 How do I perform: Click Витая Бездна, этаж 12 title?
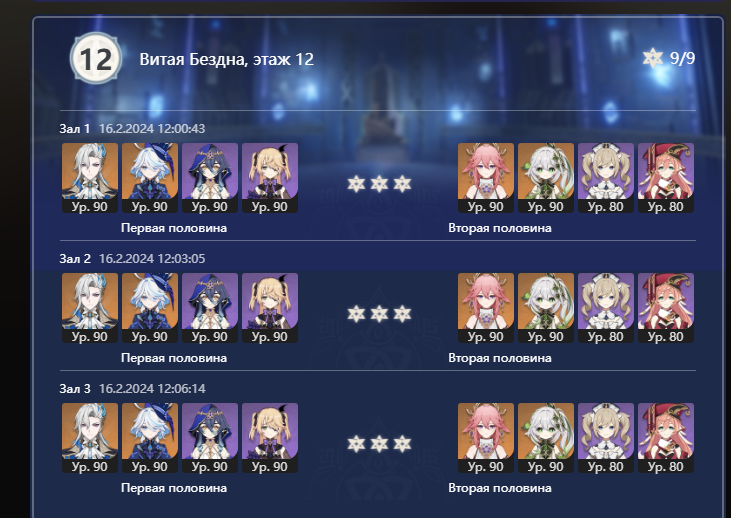pos(227,59)
